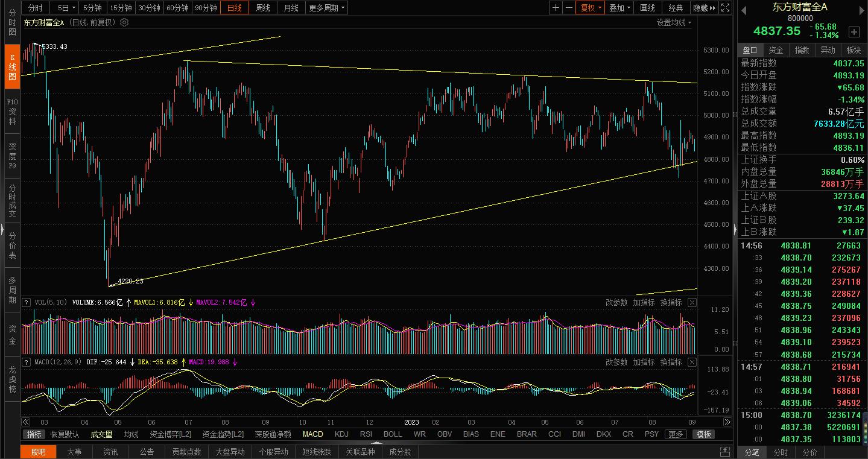This screenshot has width=868, height=459.
Task: Click the 画线 drawing button
Action: click(647, 8)
